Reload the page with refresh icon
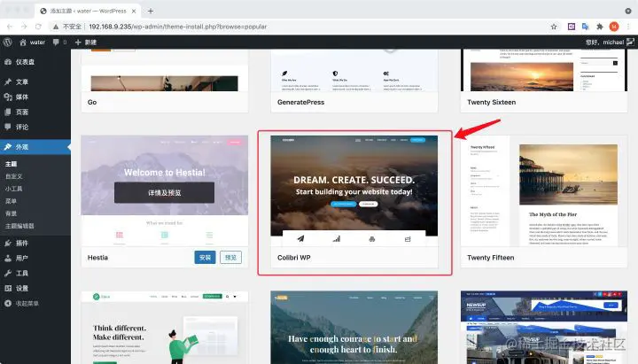The width and height of the screenshot is (638, 364). point(38,27)
